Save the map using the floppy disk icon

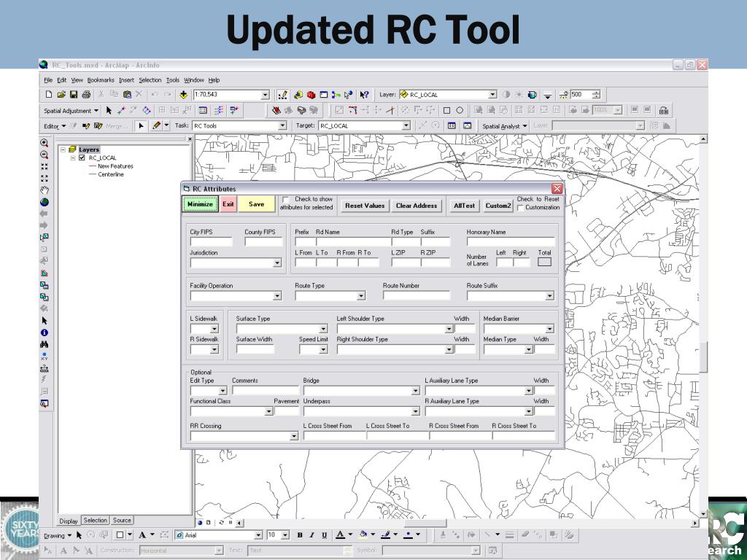[74, 95]
